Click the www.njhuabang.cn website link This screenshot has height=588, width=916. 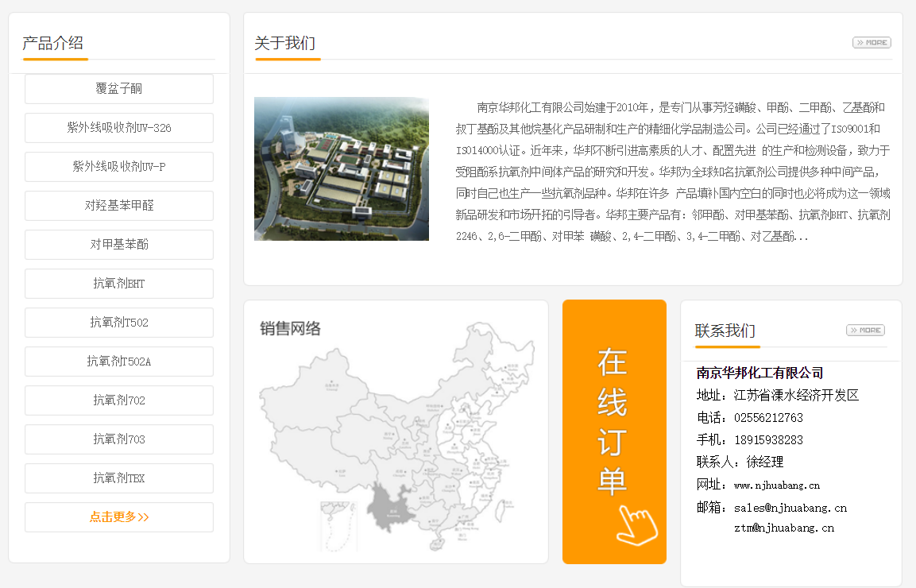point(776,485)
